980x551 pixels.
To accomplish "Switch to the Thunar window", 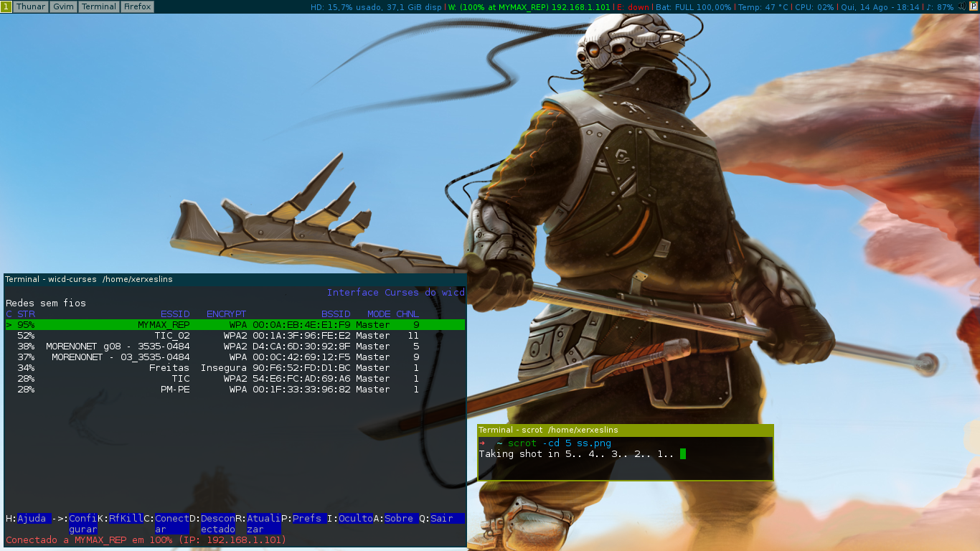I will [x=31, y=6].
